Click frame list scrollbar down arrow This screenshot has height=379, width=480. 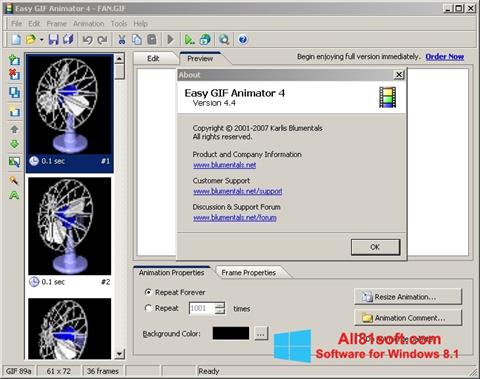point(119,354)
